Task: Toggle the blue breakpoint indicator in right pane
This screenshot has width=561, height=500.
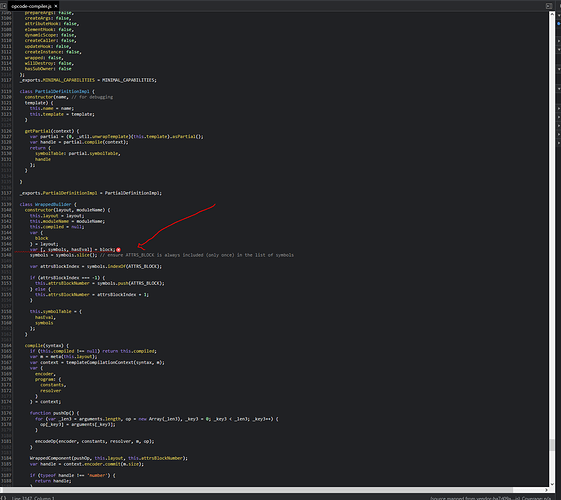Action: (559, 24)
